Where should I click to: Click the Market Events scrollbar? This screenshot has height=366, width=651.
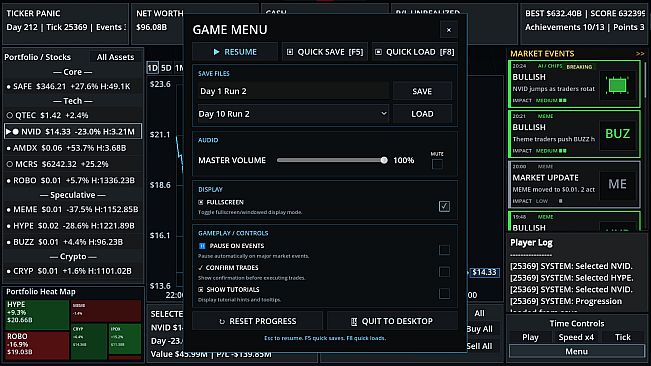click(x=645, y=80)
